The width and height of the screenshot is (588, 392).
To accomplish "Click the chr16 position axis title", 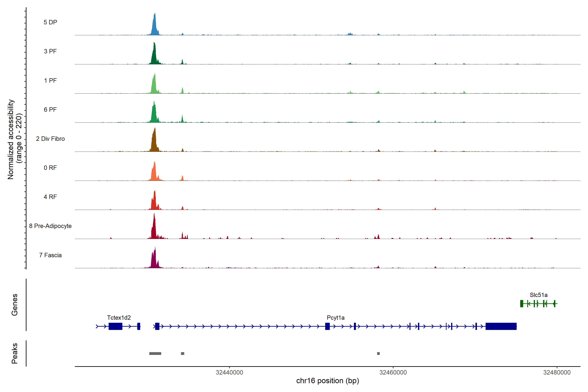I will 327,381.
